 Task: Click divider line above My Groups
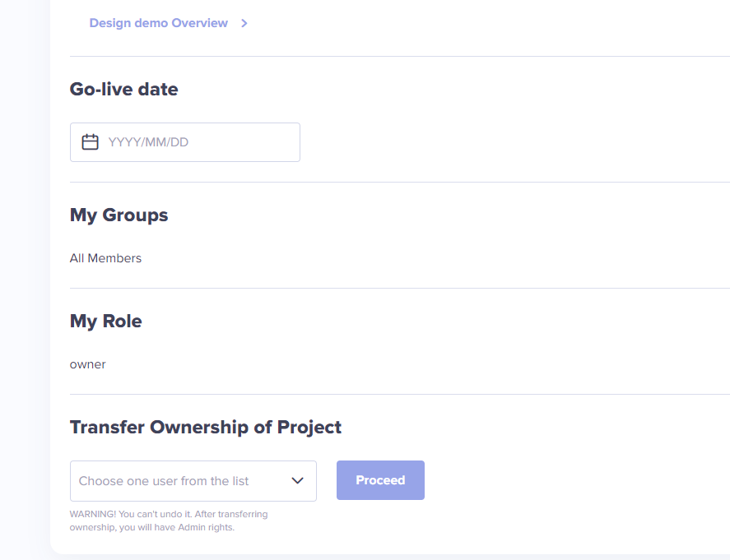[400, 183]
